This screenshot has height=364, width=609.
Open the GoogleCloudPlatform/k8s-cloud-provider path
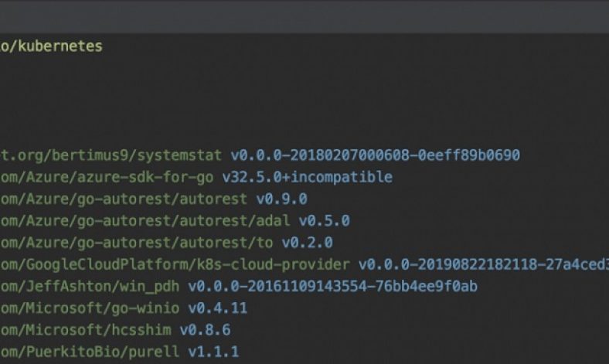click(x=175, y=265)
